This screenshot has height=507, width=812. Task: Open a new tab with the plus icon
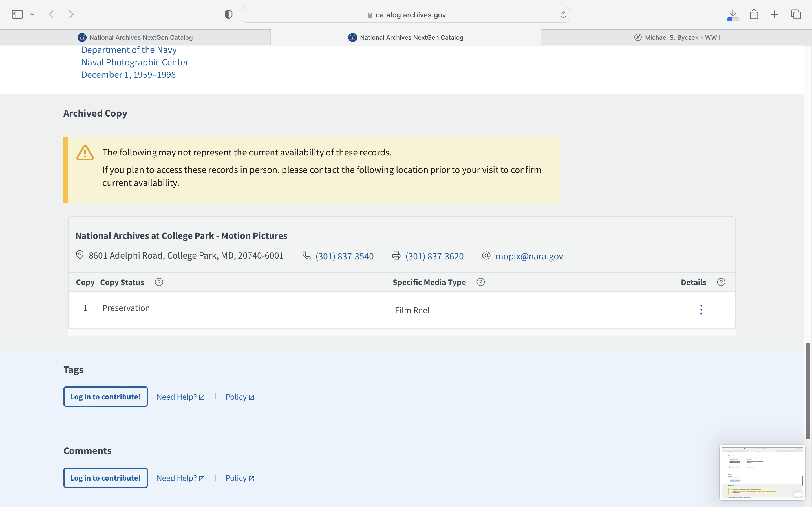coord(775,14)
